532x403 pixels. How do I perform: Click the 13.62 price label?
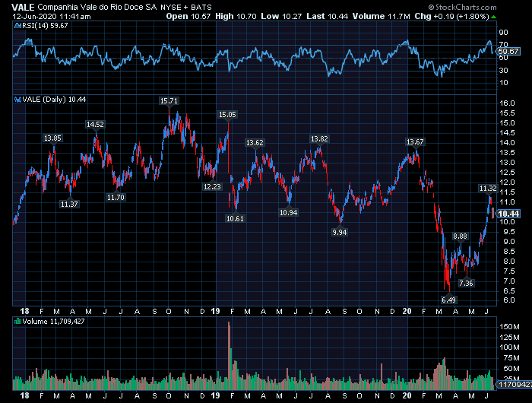(255, 143)
